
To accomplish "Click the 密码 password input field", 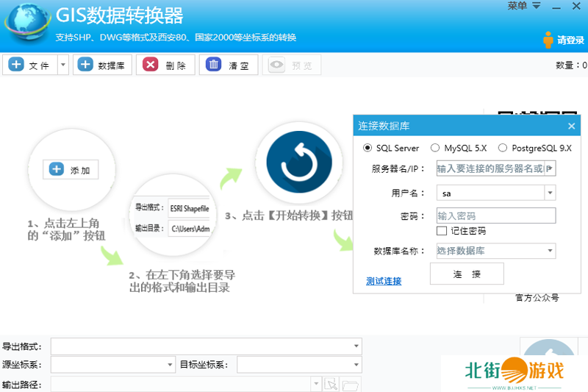I will pyautogui.click(x=495, y=215).
